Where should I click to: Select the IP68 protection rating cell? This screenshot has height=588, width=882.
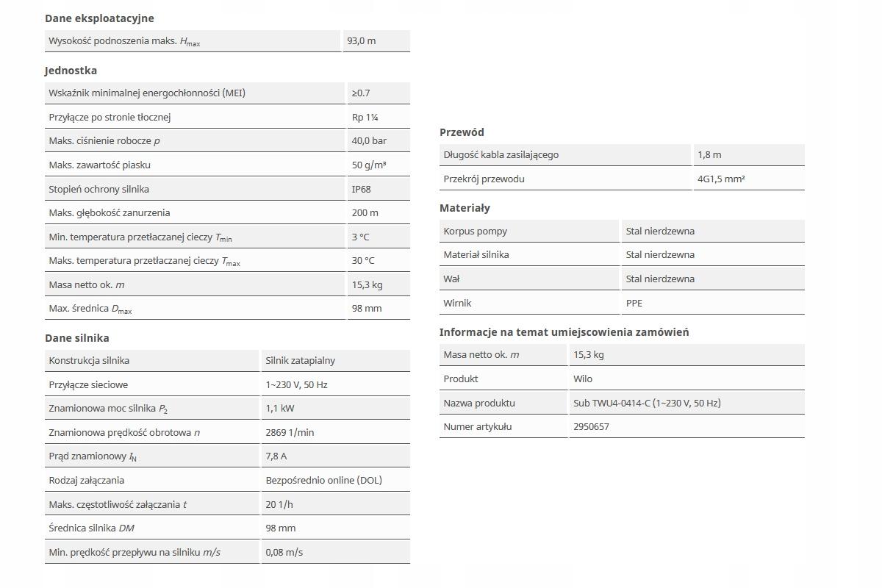[x=362, y=189]
